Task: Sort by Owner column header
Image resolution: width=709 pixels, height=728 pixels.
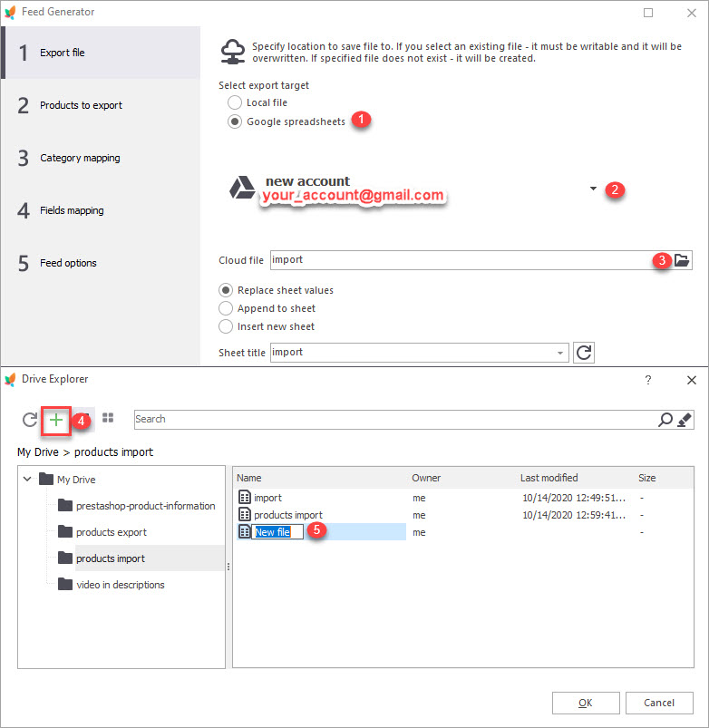Action: tap(426, 478)
